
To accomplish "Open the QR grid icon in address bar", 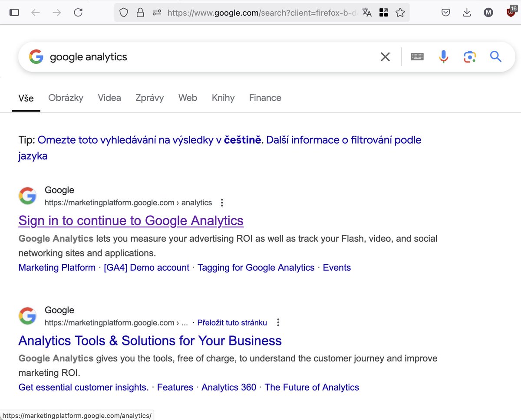I will [x=383, y=13].
